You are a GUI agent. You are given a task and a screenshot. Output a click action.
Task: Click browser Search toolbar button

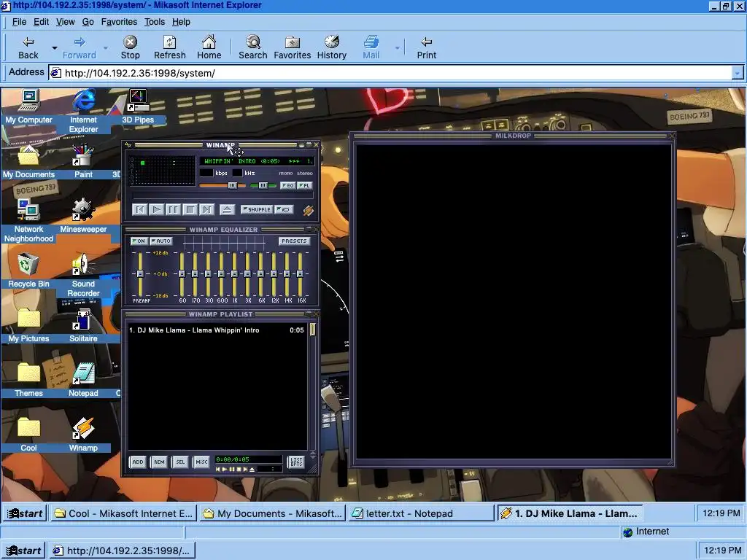(253, 47)
